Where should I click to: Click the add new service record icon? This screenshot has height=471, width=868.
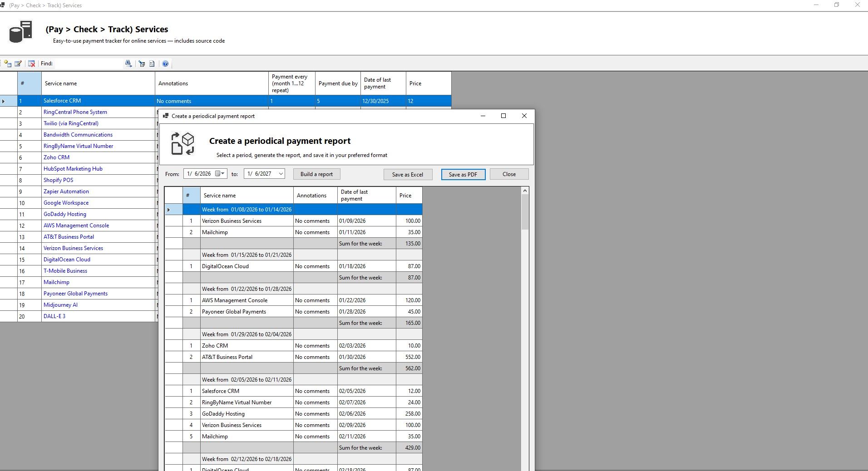point(8,64)
